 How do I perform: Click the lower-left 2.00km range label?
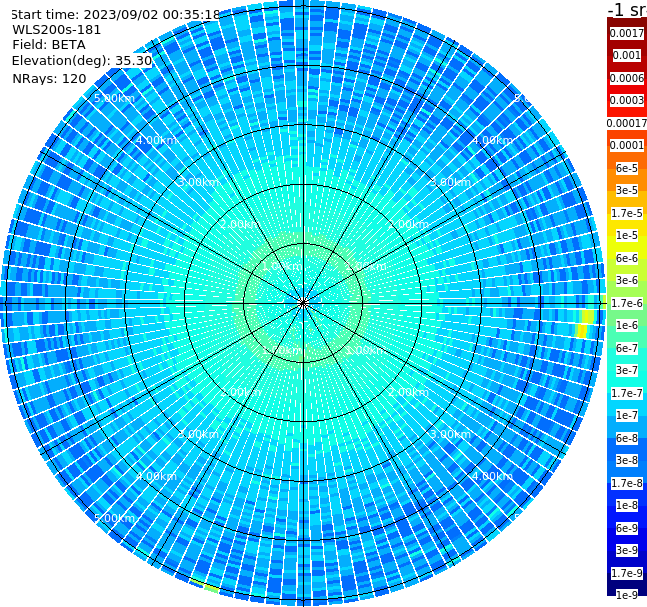pyautogui.click(x=241, y=392)
